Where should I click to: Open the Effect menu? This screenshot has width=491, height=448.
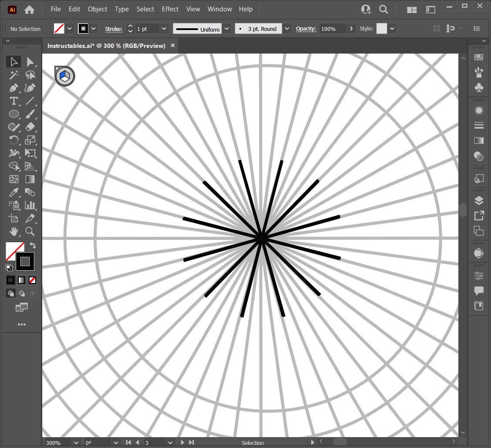click(x=170, y=9)
